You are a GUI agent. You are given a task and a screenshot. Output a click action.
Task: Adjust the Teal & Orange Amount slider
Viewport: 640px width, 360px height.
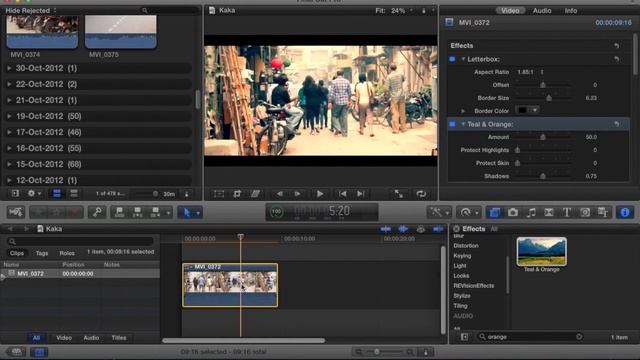point(543,137)
